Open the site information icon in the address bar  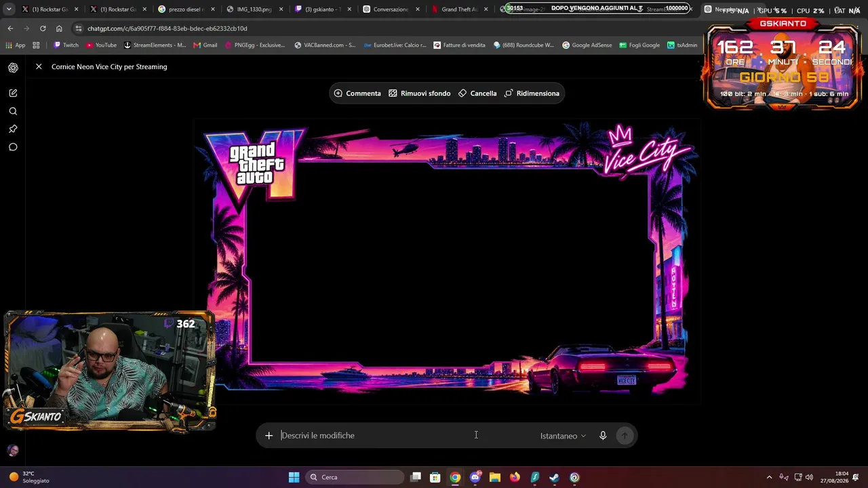click(x=79, y=28)
